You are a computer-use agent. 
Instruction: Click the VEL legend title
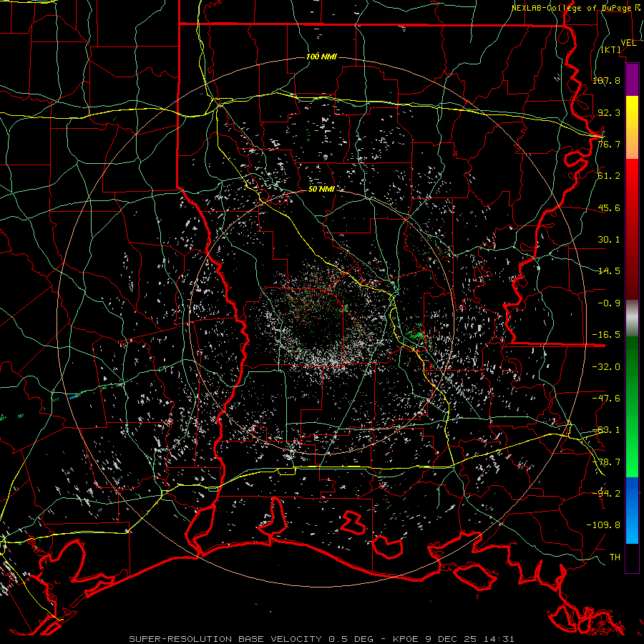[628, 43]
